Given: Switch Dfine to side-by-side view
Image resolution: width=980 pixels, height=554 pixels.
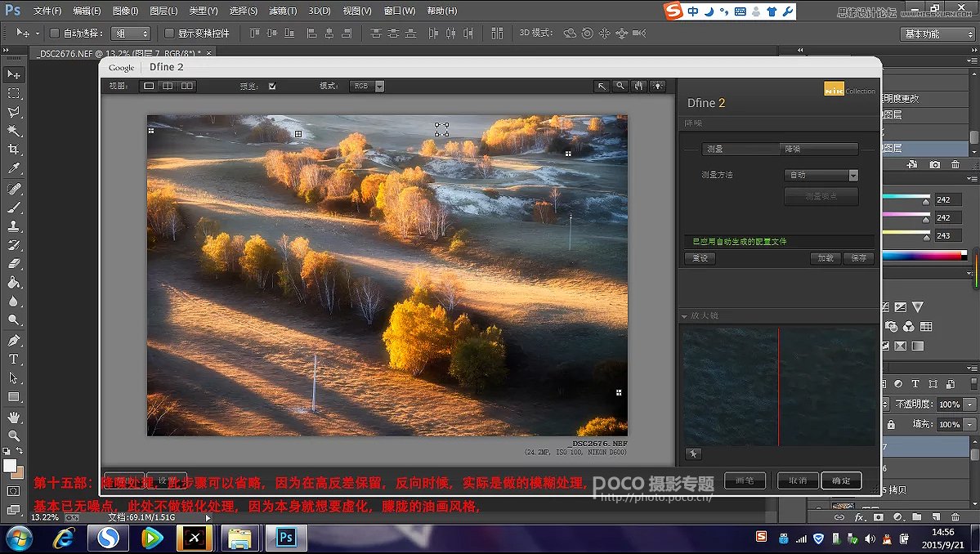Looking at the screenshot, I should pyautogui.click(x=187, y=86).
